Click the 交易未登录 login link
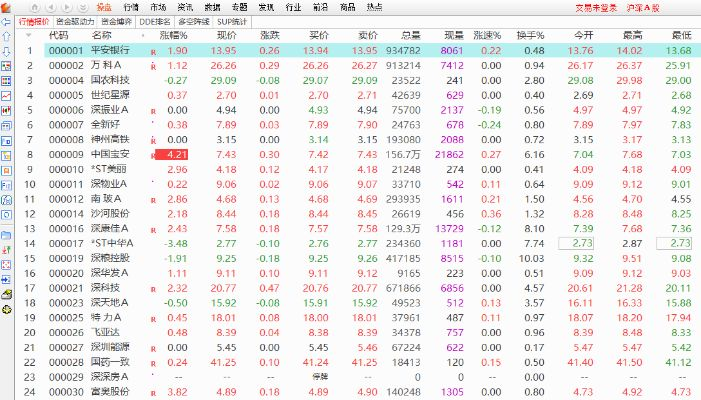The height and width of the screenshot is (400, 701). (596, 7)
